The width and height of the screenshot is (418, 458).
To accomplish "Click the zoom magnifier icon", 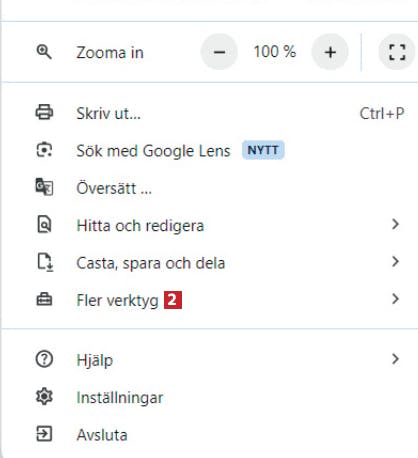I will (x=44, y=52).
